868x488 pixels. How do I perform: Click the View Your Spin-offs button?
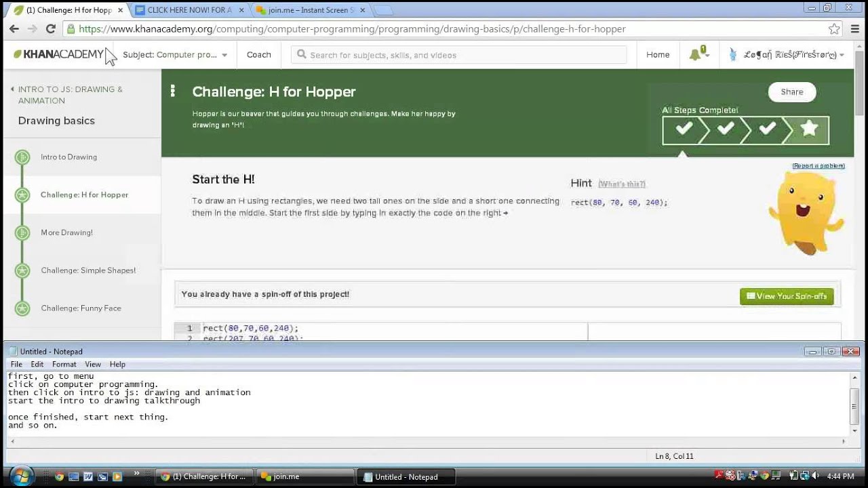787,296
